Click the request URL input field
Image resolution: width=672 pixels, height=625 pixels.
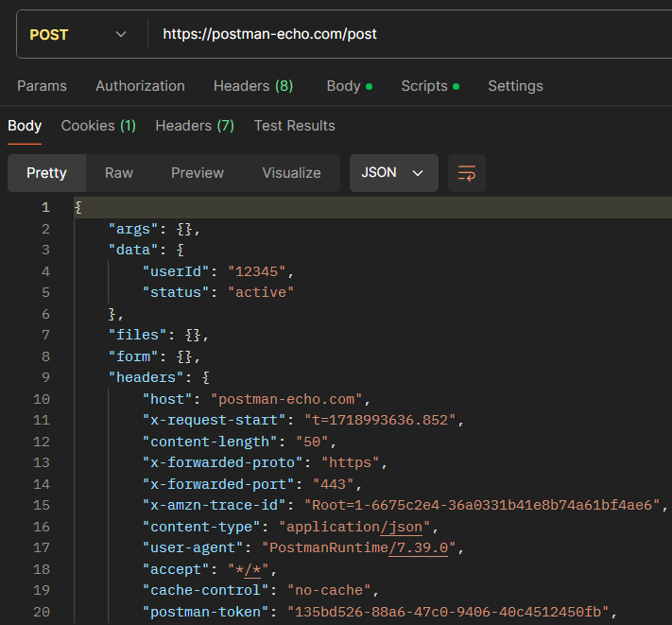click(406, 34)
